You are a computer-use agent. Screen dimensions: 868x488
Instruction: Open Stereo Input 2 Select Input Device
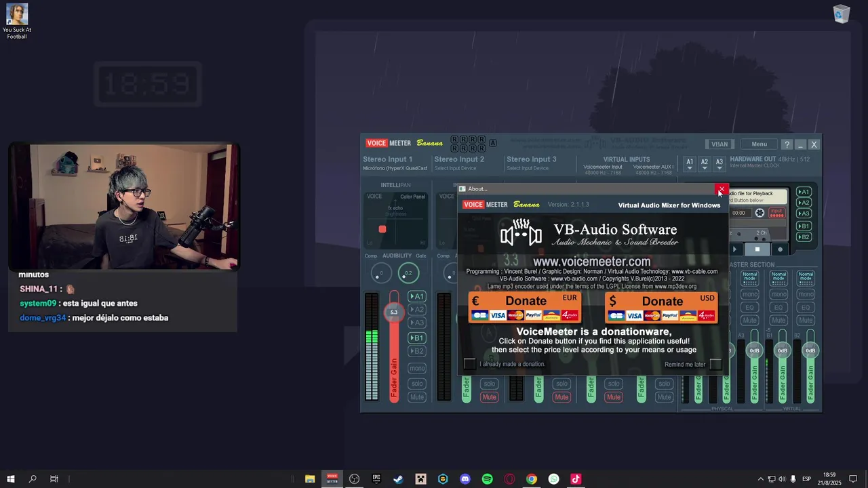point(455,168)
